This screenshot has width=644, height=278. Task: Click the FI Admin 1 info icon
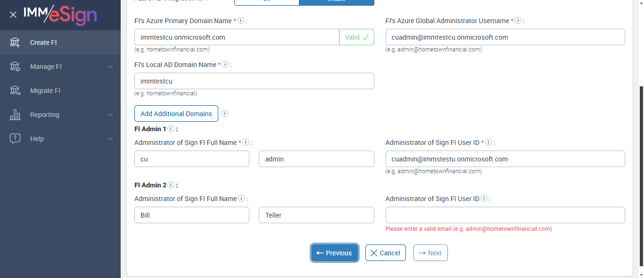click(x=171, y=128)
